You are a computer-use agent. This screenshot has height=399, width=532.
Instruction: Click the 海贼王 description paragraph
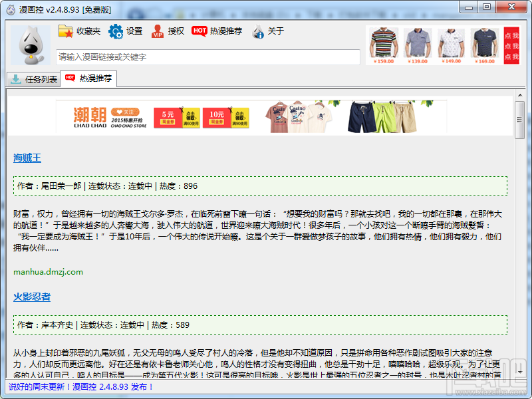pos(258,231)
